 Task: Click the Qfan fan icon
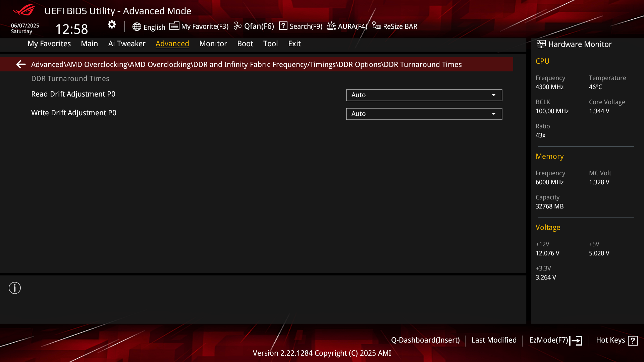(x=237, y=26)
